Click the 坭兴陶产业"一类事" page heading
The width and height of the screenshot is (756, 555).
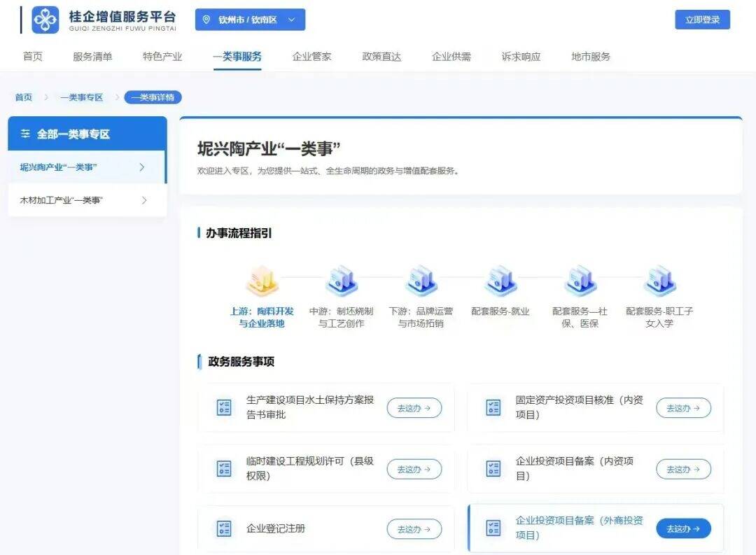tap(269, 148)
